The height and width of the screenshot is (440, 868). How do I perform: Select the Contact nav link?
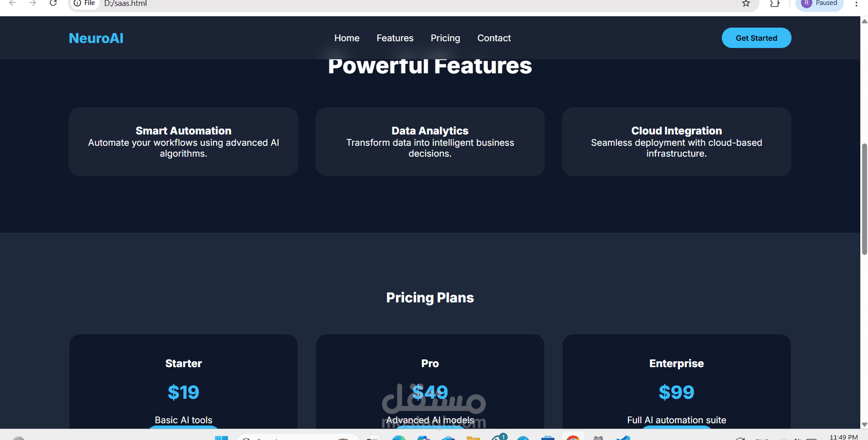(x=494, y=38)
